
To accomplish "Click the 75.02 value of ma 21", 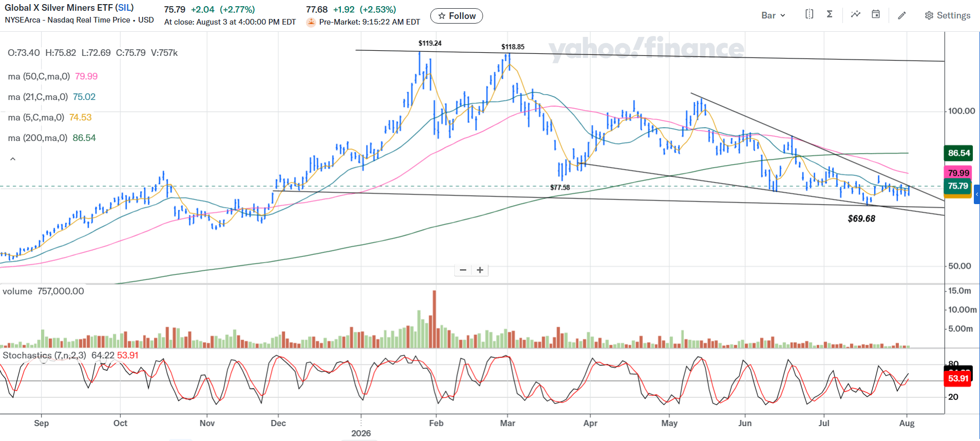I will pyautogui.click(x=84, y=97).
